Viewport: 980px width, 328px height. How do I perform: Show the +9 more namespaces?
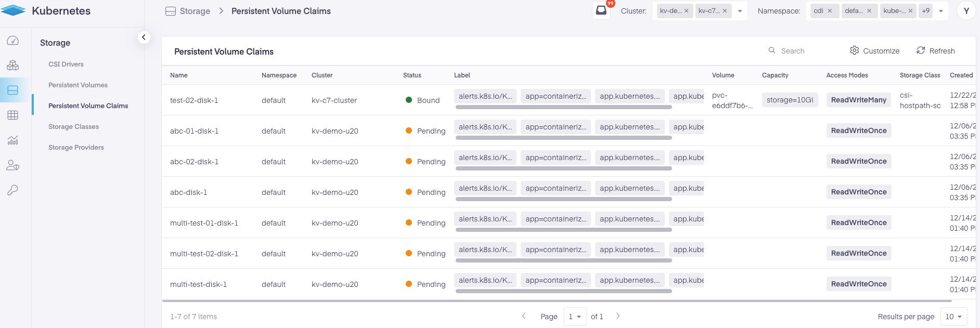[x=925, y=11]
